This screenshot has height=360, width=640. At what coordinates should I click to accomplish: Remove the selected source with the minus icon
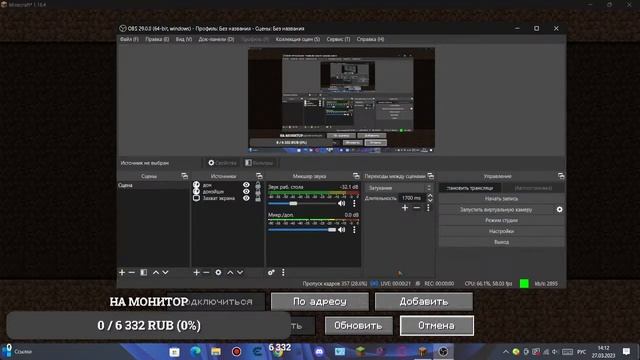click(206, 272)
